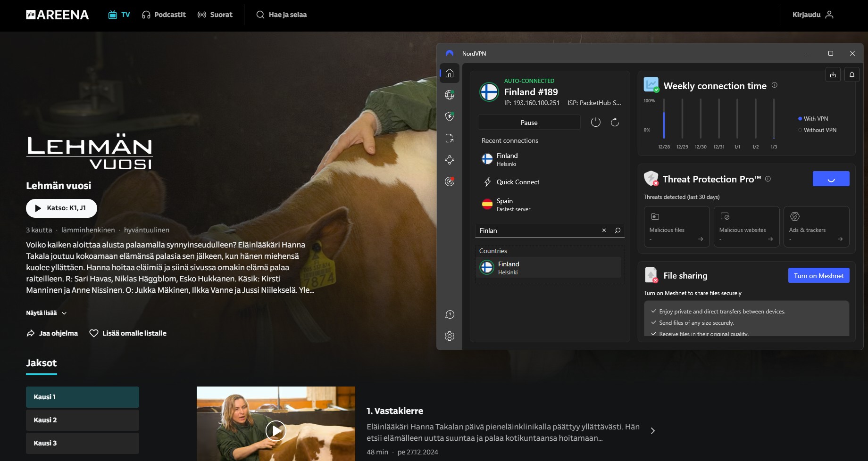Image resolution: width=868 pixels, height=461 pixels.
Task: Click the 12/28 connection time bar
Action: [664, 118]
